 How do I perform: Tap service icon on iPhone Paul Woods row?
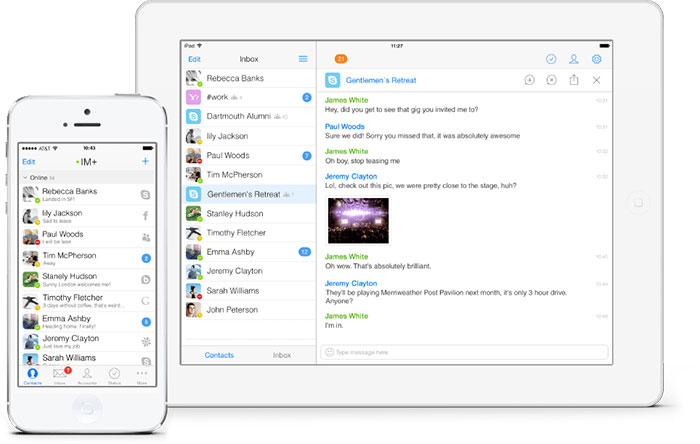[x=146, y=237]
